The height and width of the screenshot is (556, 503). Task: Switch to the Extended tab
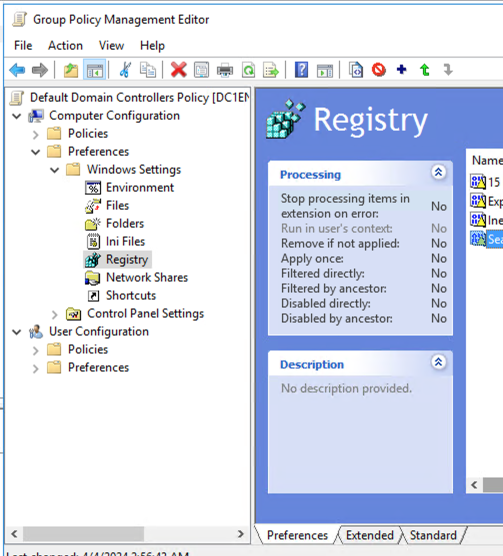(x=370, y=535)
